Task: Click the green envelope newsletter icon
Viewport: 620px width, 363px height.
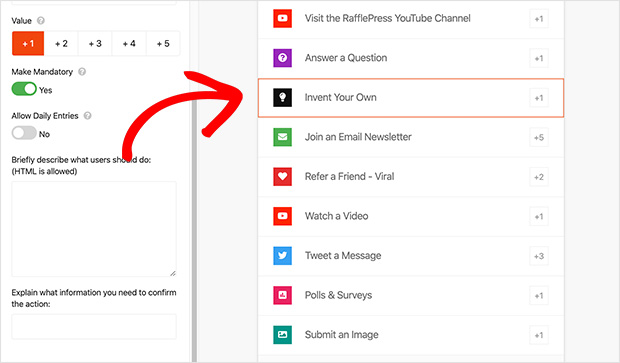Action: pos(282,137)
